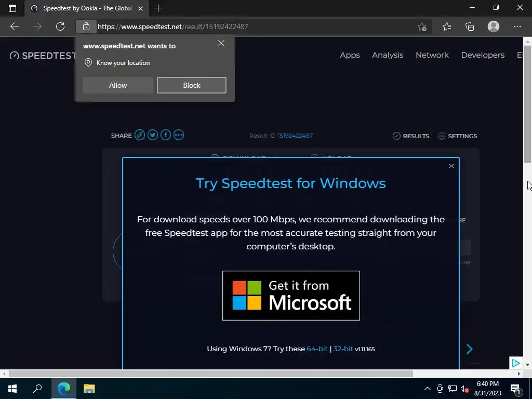Click the Speedtest logo

click(x=43, y=55)
